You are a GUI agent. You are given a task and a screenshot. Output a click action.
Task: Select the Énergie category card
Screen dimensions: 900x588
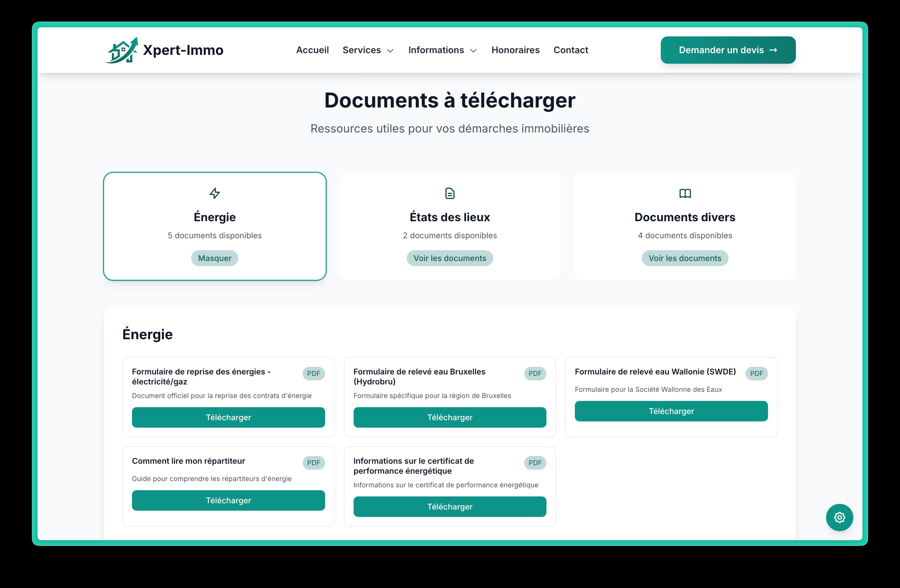click(x=214, y=217)
